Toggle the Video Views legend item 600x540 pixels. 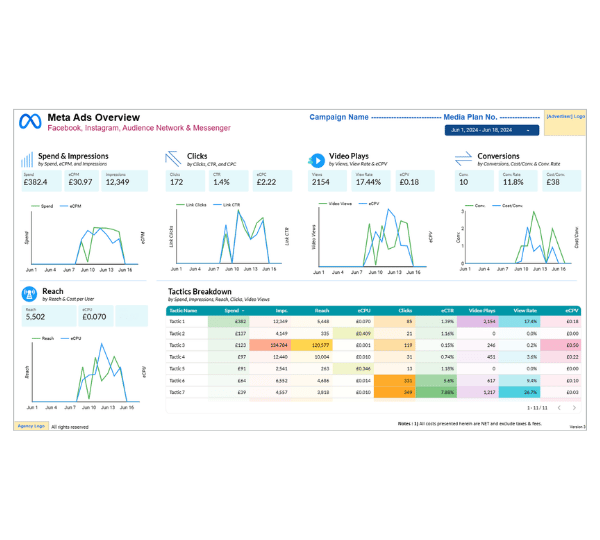pos(335,204)
